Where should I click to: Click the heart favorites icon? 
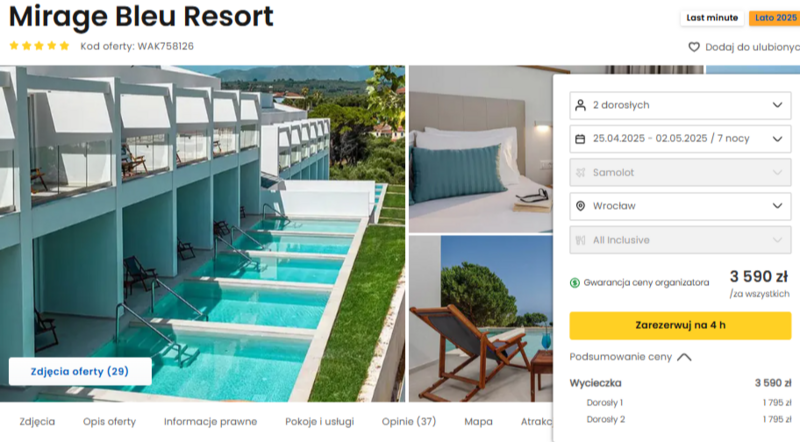[x=694, y=47]
